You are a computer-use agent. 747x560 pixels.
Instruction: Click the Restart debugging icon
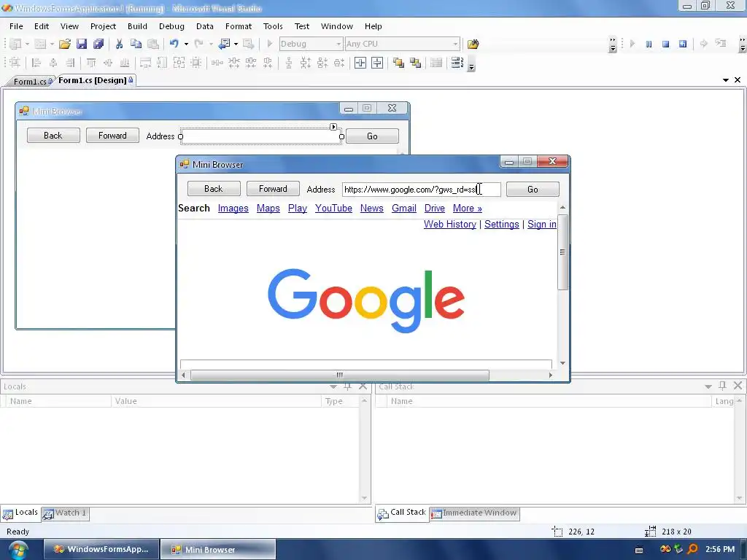[x=683, y=44]
